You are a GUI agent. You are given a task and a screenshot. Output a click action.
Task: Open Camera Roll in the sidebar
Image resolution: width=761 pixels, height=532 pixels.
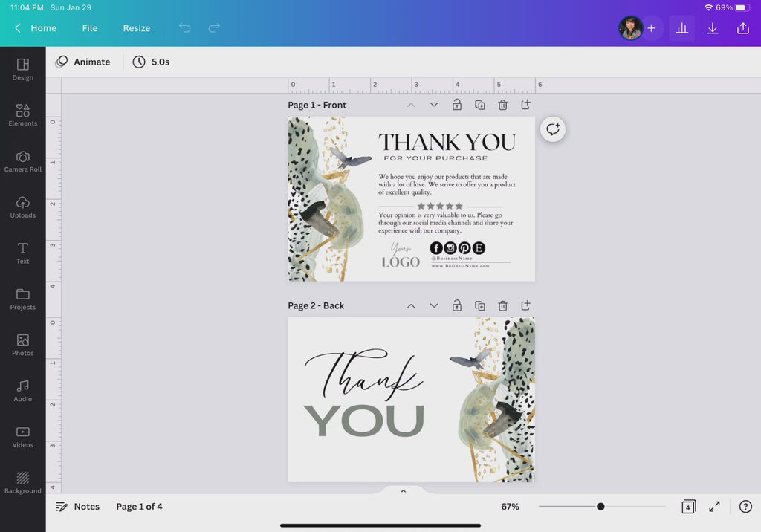pyautogui.click(x=23, y=162)
